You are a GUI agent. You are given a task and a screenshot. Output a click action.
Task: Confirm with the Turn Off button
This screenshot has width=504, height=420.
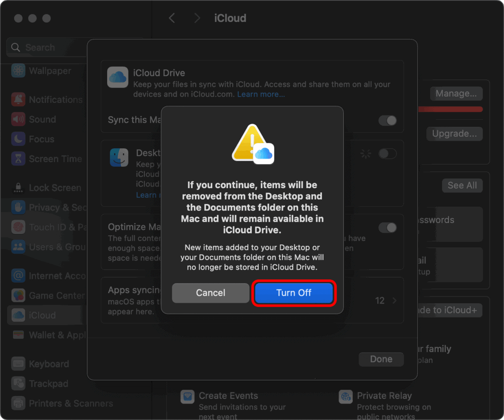[x=294, y=293]
